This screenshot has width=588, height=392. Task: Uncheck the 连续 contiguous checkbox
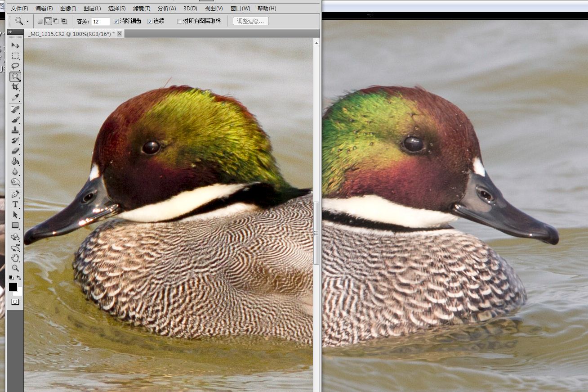[x=150, y=21]
